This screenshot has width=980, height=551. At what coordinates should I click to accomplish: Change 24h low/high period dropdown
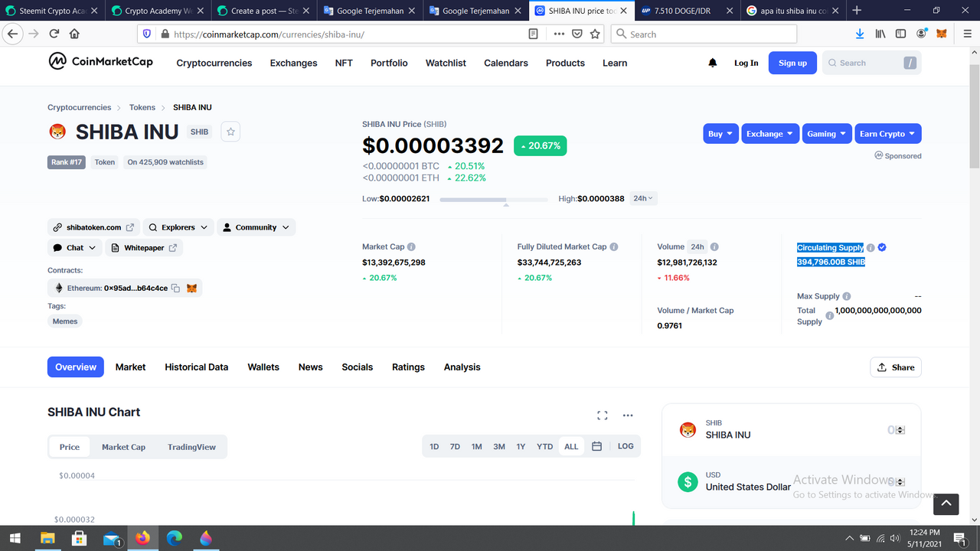[644, 198]
